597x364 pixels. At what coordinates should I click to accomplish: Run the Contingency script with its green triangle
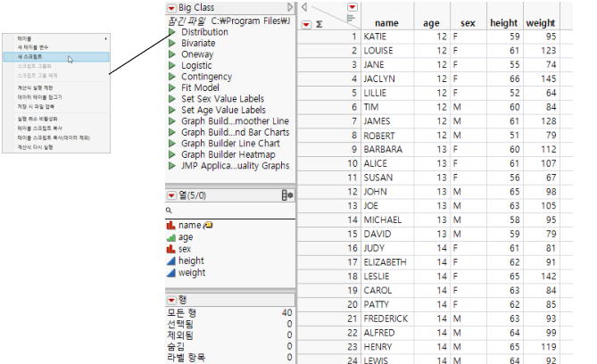click(172, 77)
